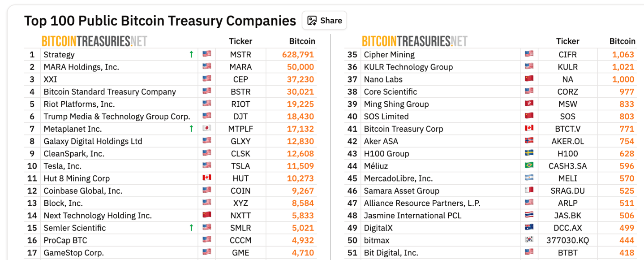Click the green arrow next to Semler Scientific

tap(191, 228)
